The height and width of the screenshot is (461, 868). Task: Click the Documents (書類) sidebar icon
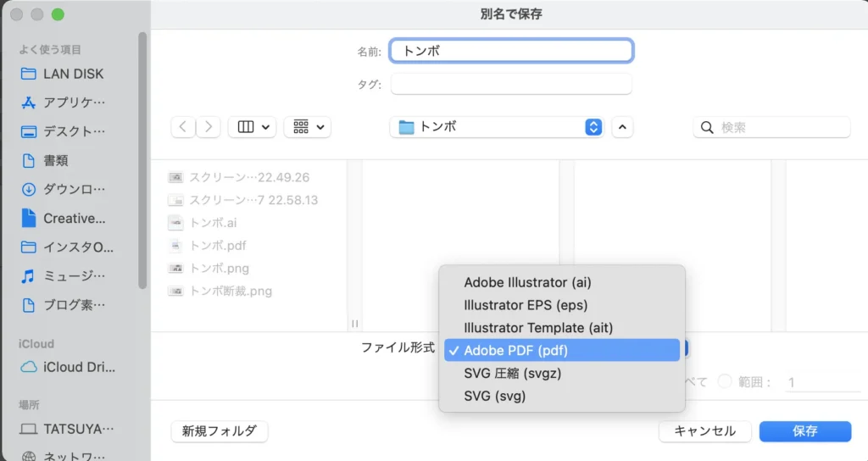(x=29, y=160)
